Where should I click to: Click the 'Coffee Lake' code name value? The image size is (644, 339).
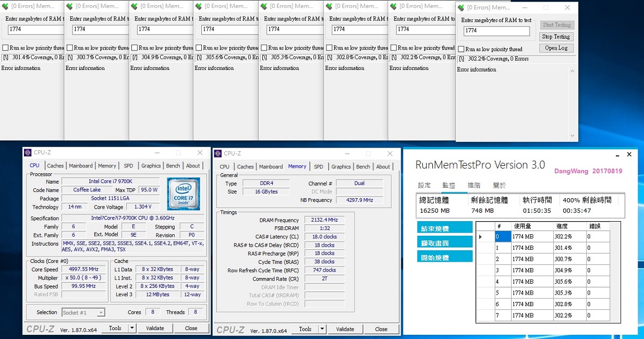click(x=87, y=190)
